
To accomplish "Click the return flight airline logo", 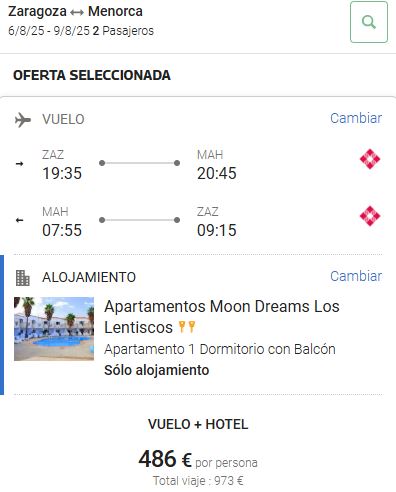I will coord(370,216).
